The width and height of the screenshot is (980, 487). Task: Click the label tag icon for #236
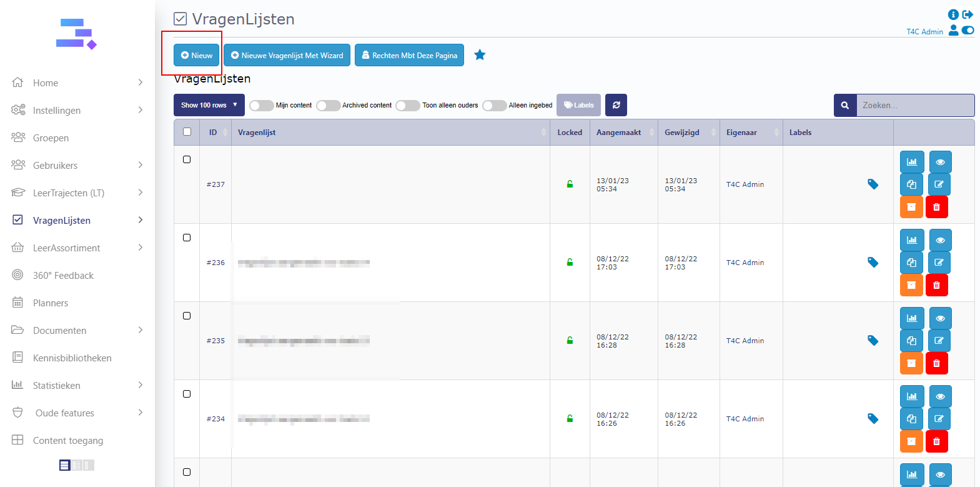[873, 263]
